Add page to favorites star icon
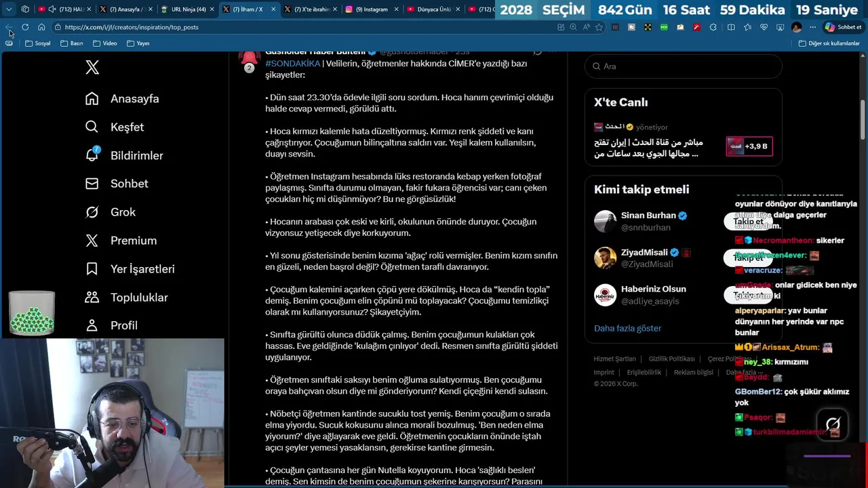Screen dimensions: 868x488 coord(599,27)
